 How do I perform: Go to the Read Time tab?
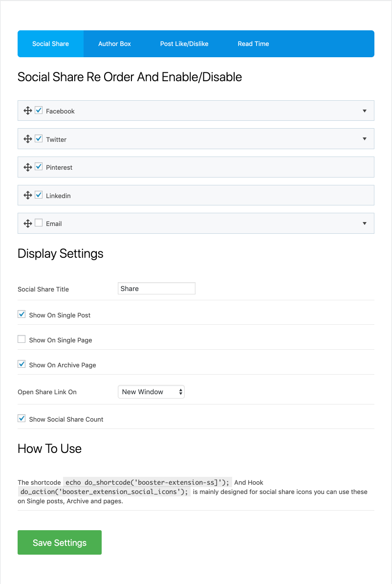click(253, 44)
